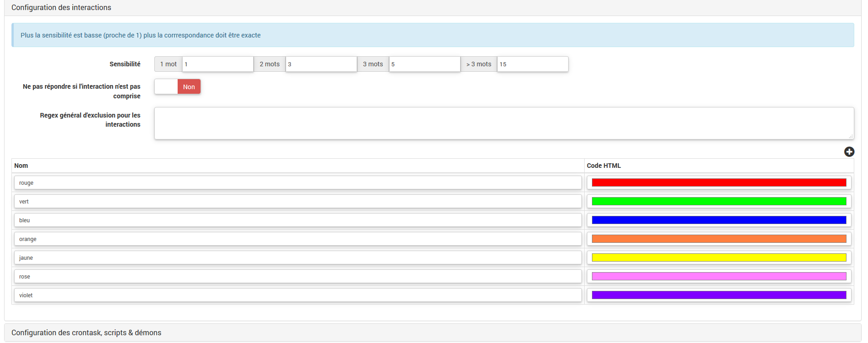Click the 'jaune' name text box
This screenshot has width=868, height=343.
pos(298,258)
